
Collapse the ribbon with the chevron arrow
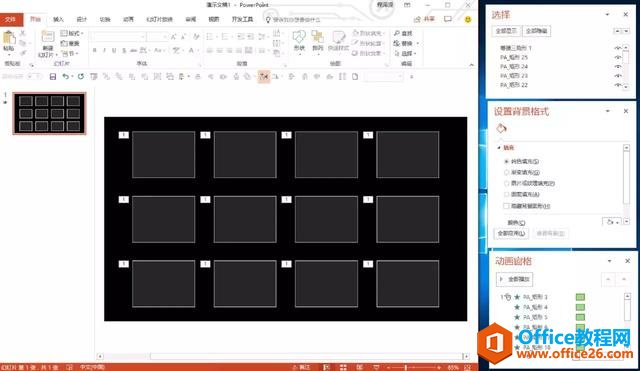[471, 65]
